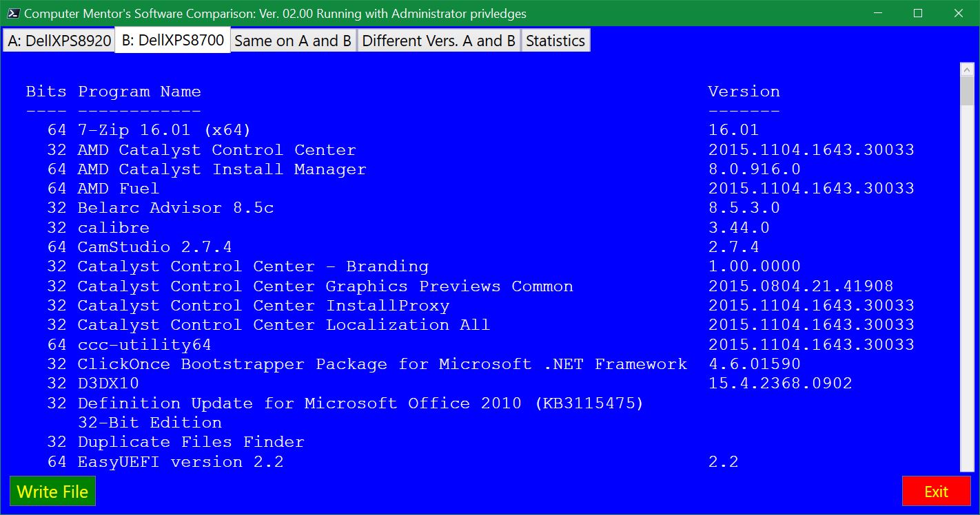
Task: Select the B: DellXPS8700 tab
Action: (x=172, y=40)
